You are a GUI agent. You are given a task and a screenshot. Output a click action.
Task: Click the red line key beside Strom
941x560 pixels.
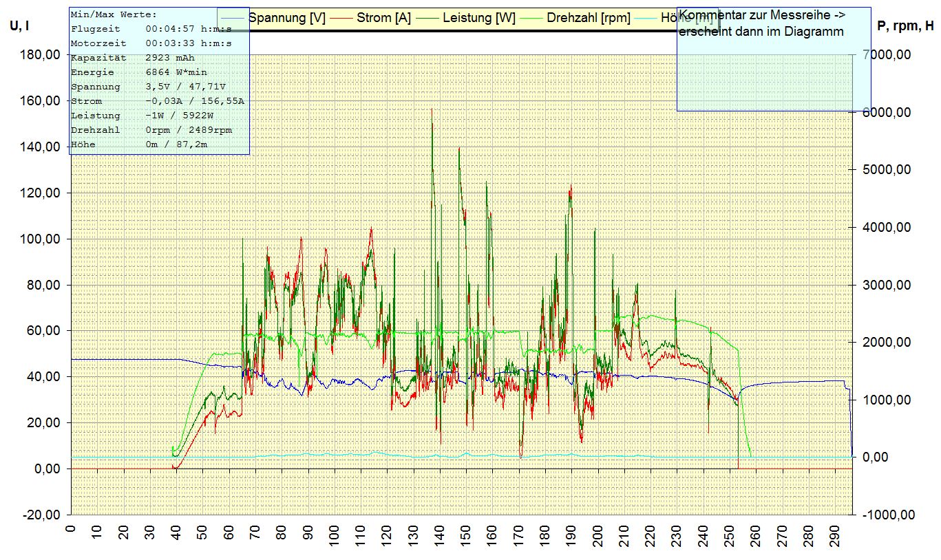coord(341,18)
